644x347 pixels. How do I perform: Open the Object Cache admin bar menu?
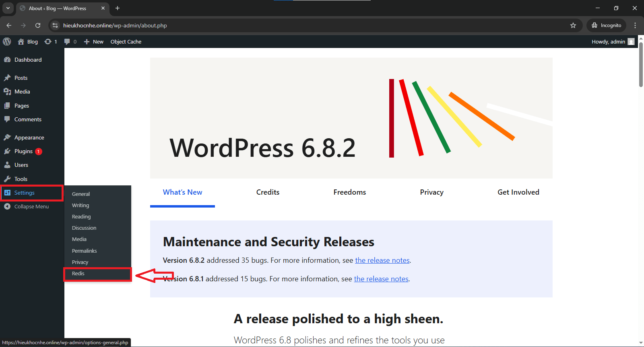[x=126, y=42]
